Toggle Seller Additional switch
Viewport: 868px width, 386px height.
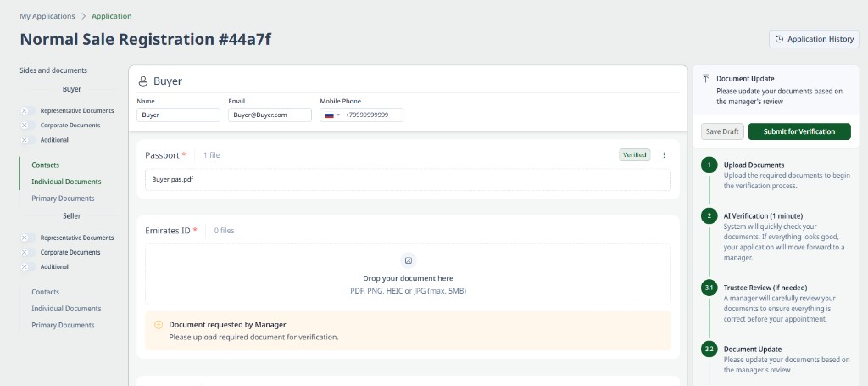[28, 266]
